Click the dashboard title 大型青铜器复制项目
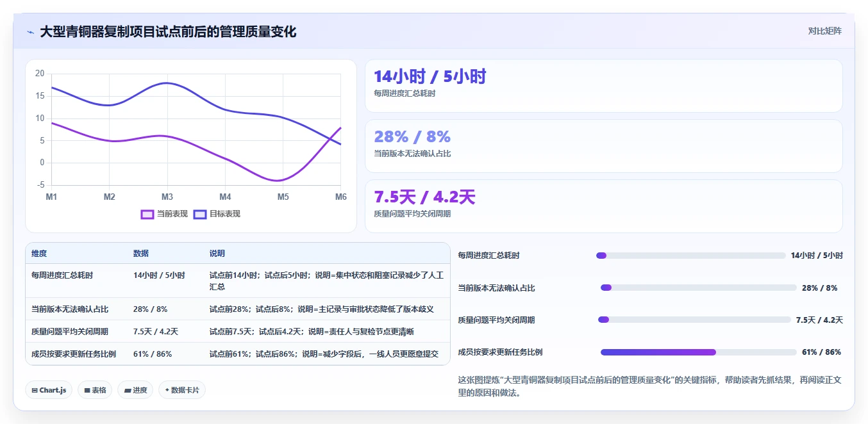This screenshot has width=868, height=424. (168, 31)
